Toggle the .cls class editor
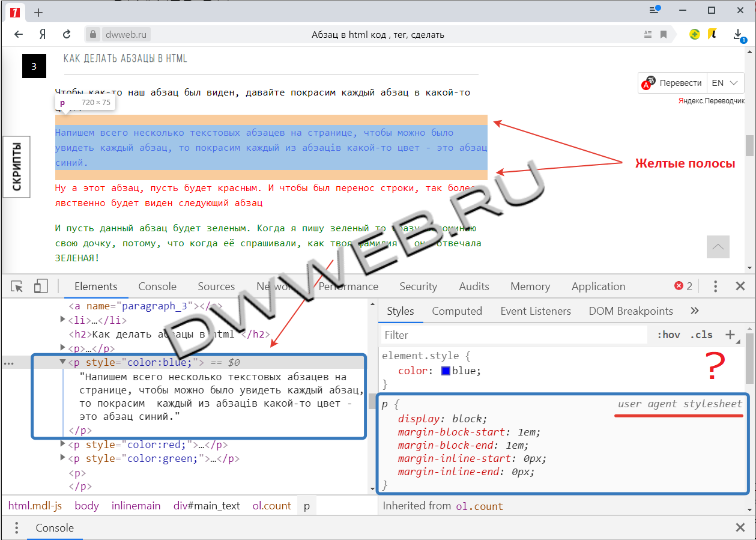Screen dimensions: 756x540 [x=701, y=335]
